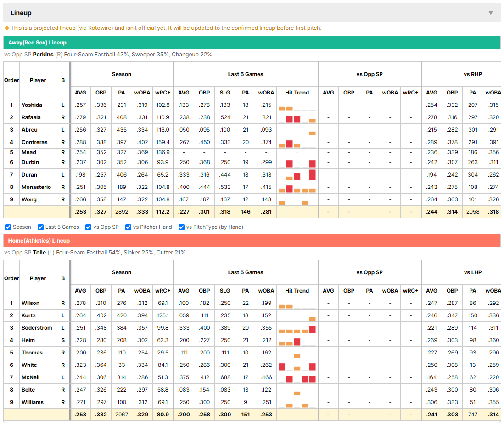Screen dimensions: 504x426
Task: Click Rafaela's hit trend chart
Action: (x=297, y=117)
